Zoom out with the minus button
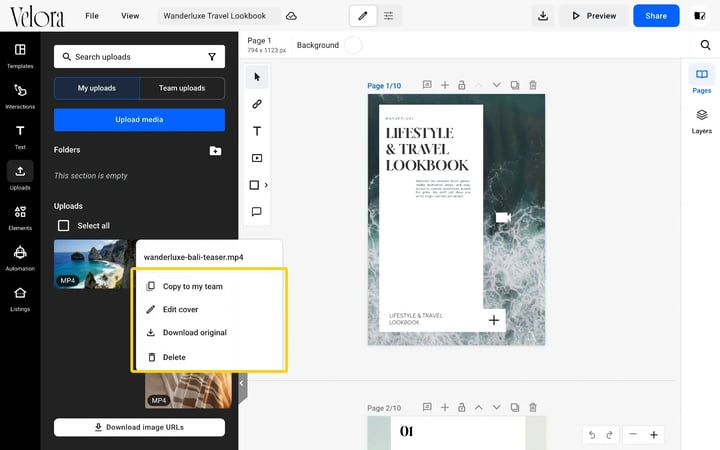This screenshot has height=450, width=720. pos(633,434)
